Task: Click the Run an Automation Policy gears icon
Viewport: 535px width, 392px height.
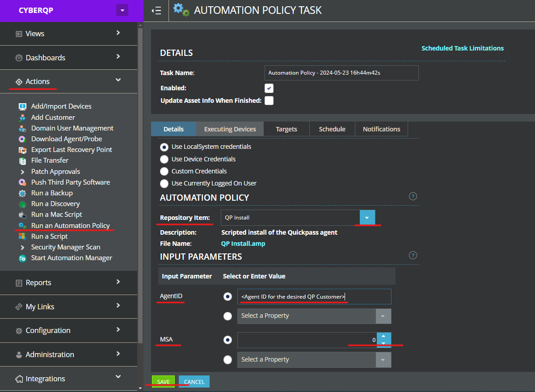Action: 22,226
